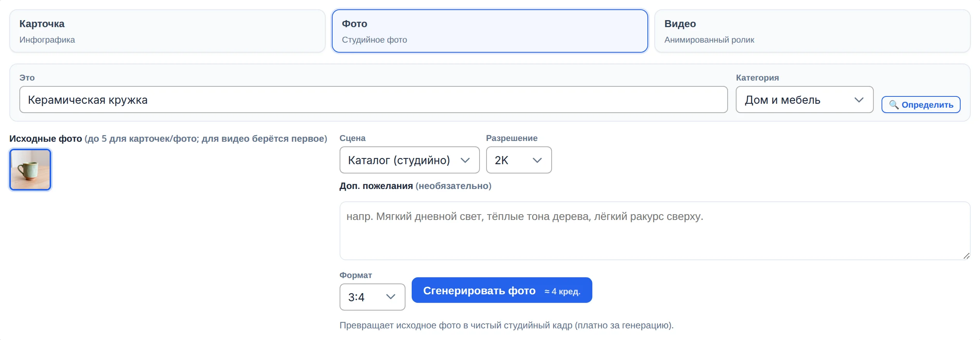
Task: Open the Видео animated clip tab
Action: coord(812,31)
